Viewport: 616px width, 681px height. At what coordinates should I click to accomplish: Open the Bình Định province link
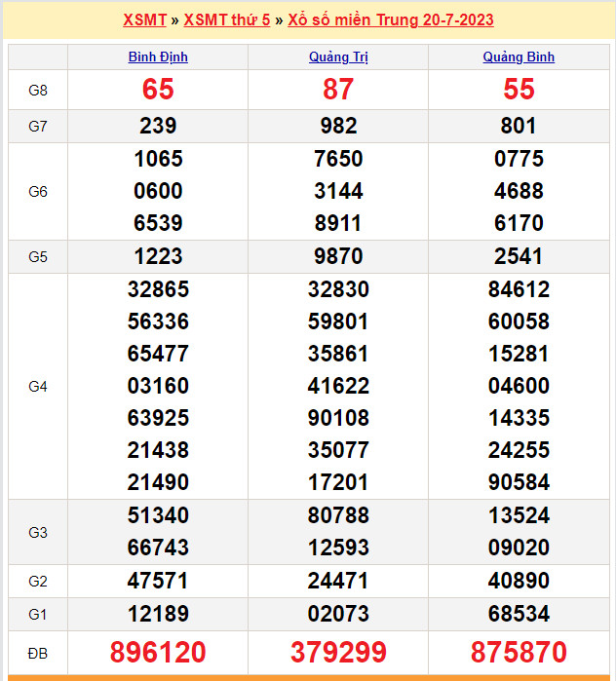click(158, 57)
